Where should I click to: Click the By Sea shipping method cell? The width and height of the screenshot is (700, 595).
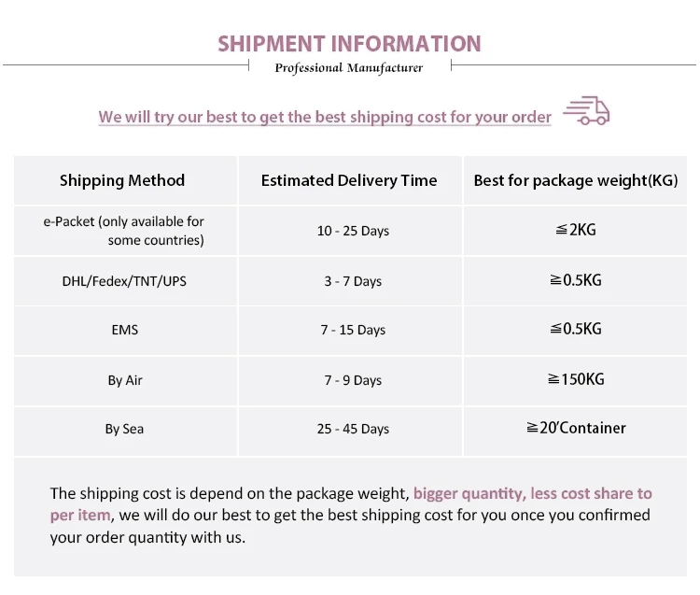pyautogui.click(x=124, y=429)
